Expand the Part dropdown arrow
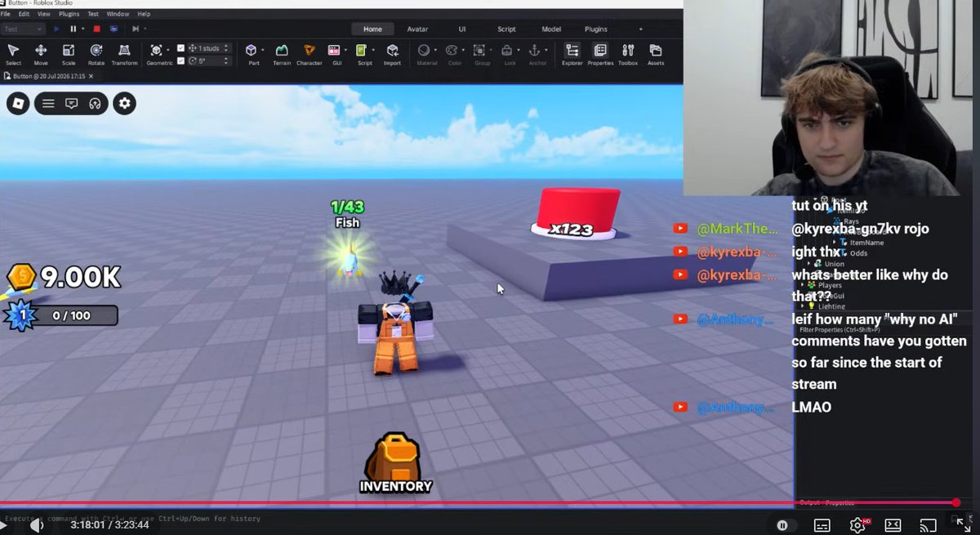980x535 pixels. (262, 51)
